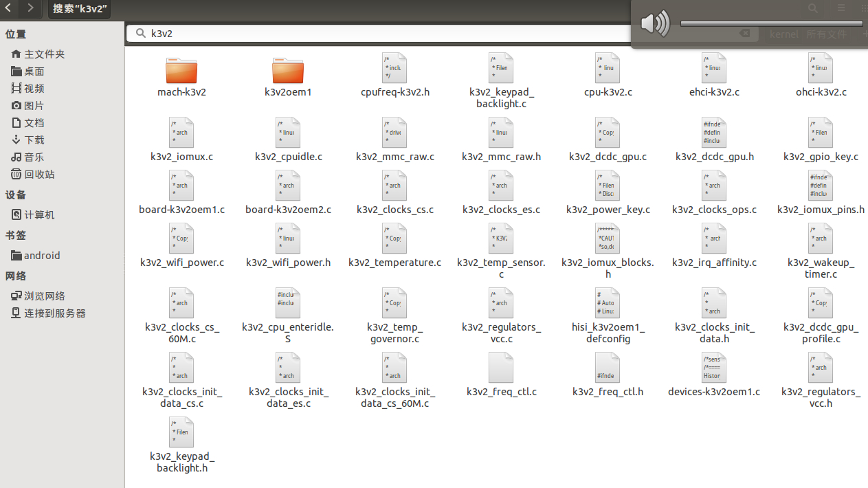868x488 pixels.
Task: Select k3v2_dcdc_gpu_profile.c file name
Action: 821,333
